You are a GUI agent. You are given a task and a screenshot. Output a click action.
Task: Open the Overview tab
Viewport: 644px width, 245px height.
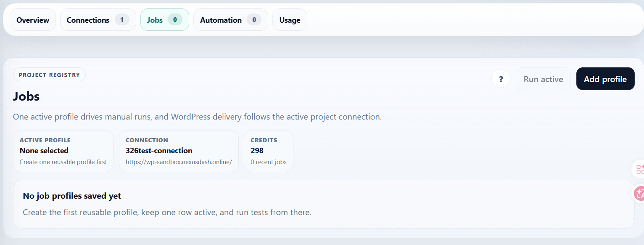33,20
